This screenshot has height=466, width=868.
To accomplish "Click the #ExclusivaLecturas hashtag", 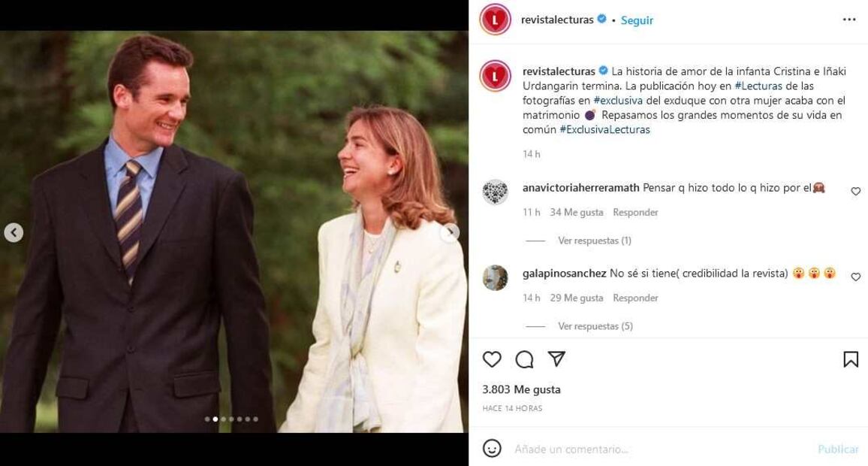I will [604, 129].
